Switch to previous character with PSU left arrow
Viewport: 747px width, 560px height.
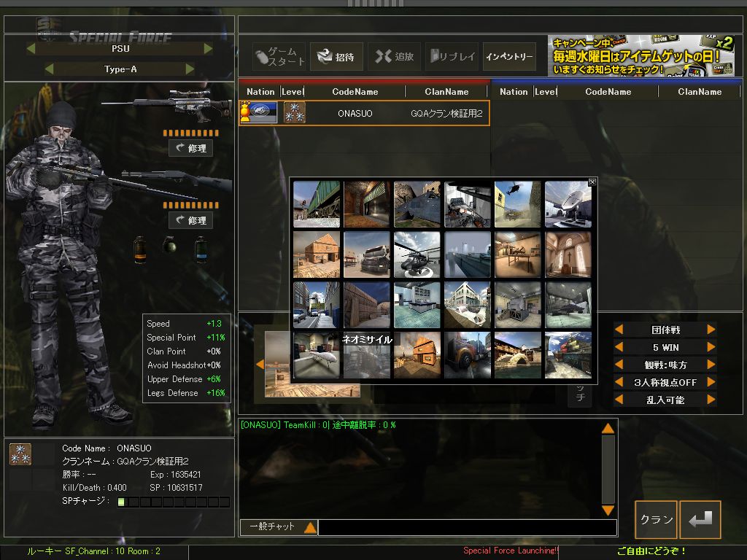[31, 48]
